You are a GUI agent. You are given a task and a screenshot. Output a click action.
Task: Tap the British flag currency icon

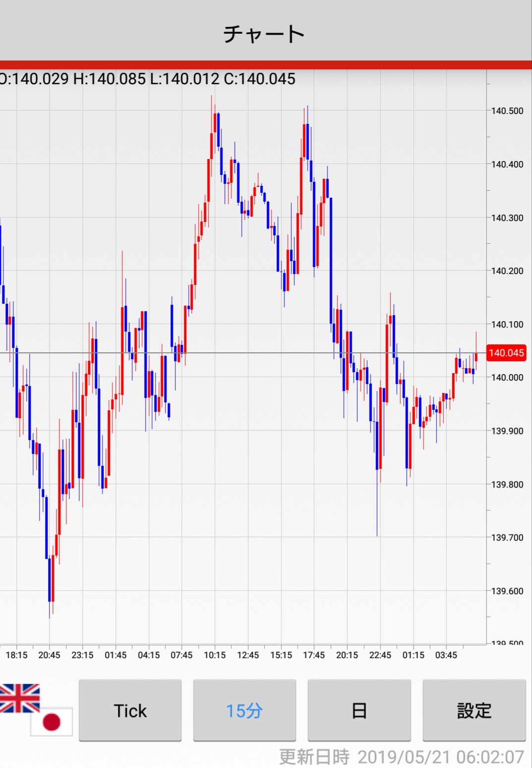(19, 698)
